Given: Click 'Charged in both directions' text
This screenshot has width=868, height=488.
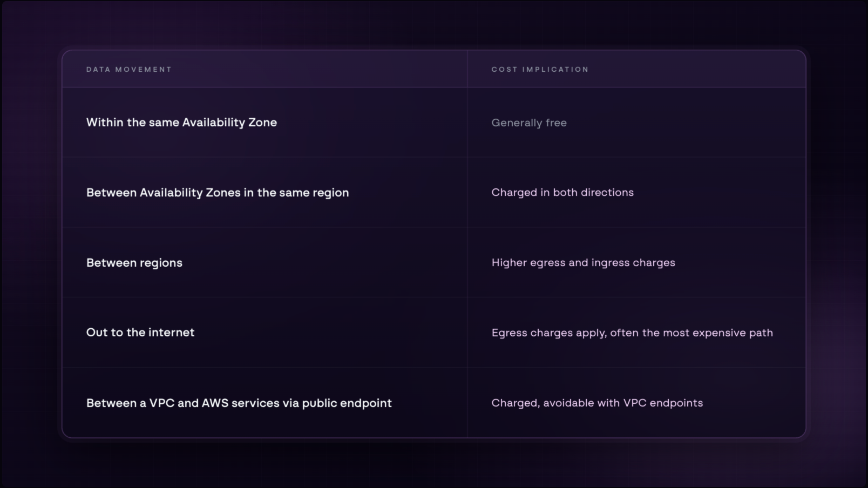Looking at the screenshot, I should (x=562, y=193).
